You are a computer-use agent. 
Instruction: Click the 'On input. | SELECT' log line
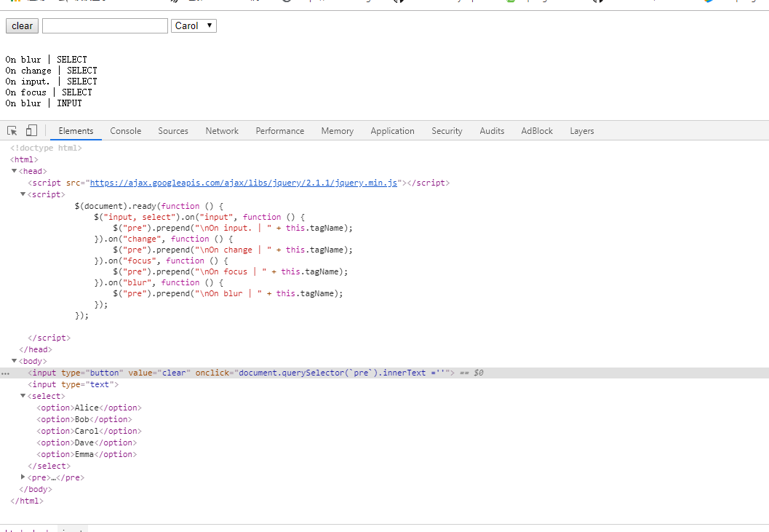(x=52, y=82)
